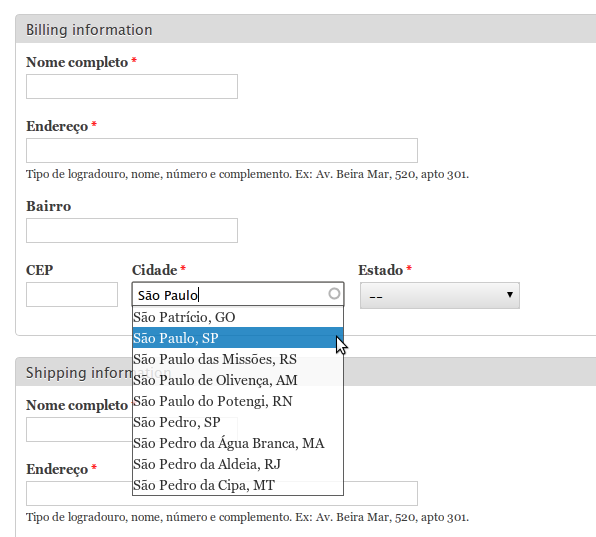
Task: Click the Cidade autocomplete text field
Action: click(238, 294)
